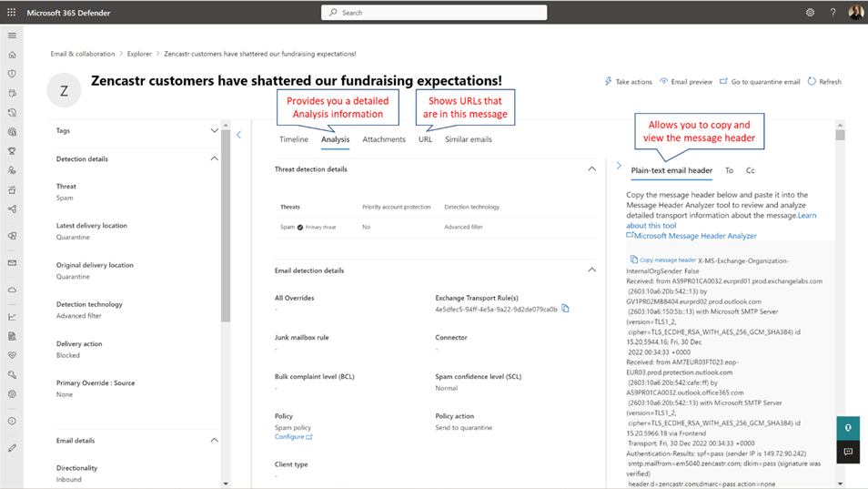Image resolution: width=868 pixels, height=489 pixels.
Task: Click the Customize navigation pencil icon
Action: [x=12, y=448]
